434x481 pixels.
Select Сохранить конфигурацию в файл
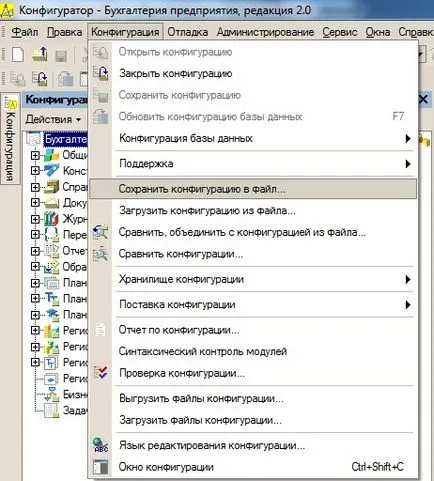(253, 189)
